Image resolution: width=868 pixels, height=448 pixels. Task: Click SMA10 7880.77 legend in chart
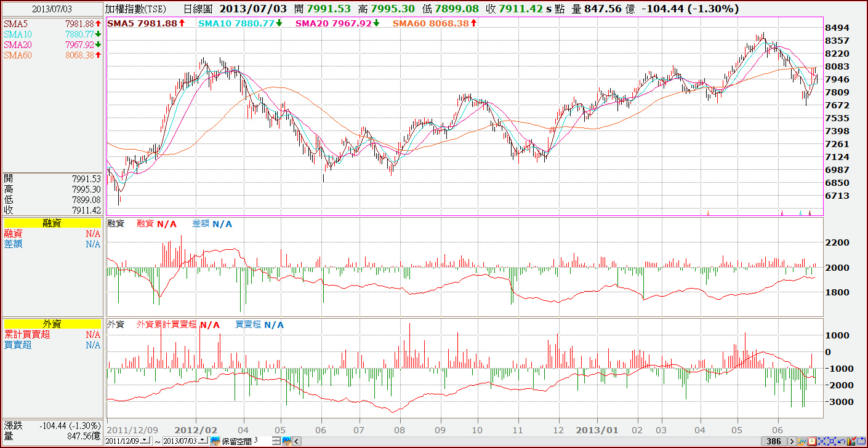[x=241, y=23]
